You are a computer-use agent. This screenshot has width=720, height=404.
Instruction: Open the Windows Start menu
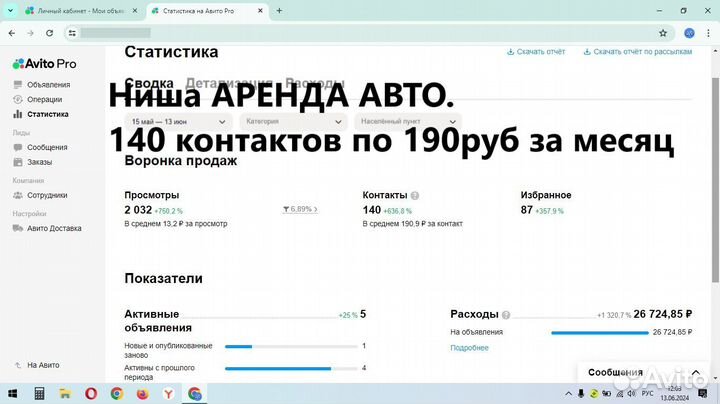pos(12,394)
